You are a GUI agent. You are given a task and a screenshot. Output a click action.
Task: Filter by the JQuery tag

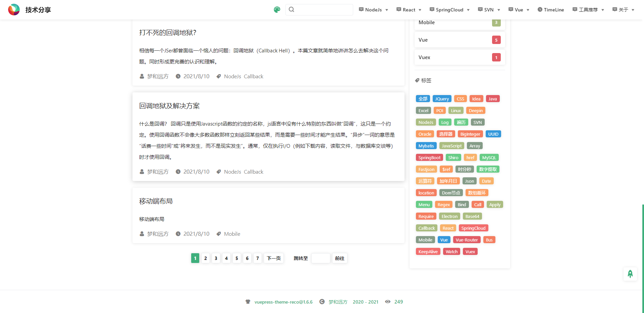pos(442,99)
